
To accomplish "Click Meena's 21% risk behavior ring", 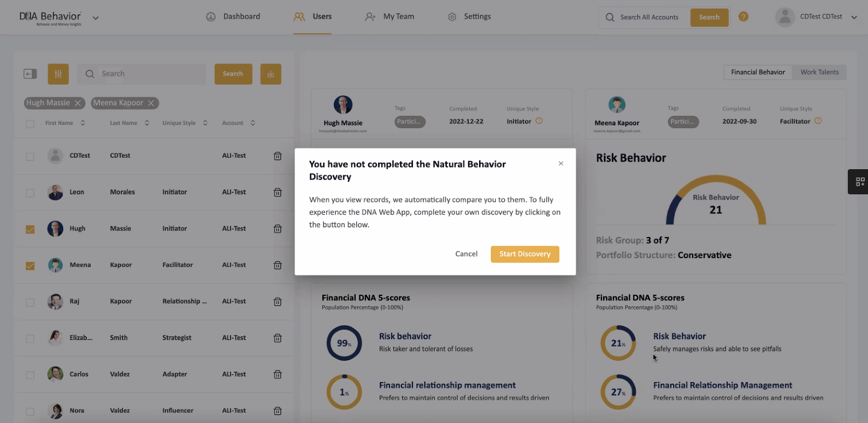I will tap(618, 343).
